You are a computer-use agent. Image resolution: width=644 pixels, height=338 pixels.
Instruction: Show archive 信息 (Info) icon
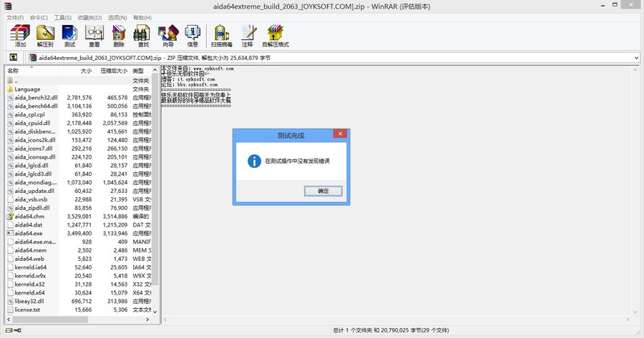click(x=192, y=35)
